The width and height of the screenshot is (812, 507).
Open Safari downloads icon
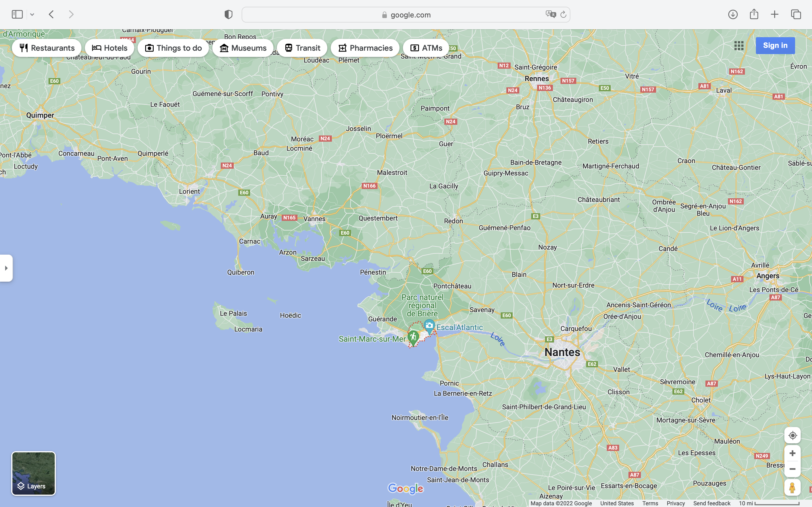tap(732, 14)
